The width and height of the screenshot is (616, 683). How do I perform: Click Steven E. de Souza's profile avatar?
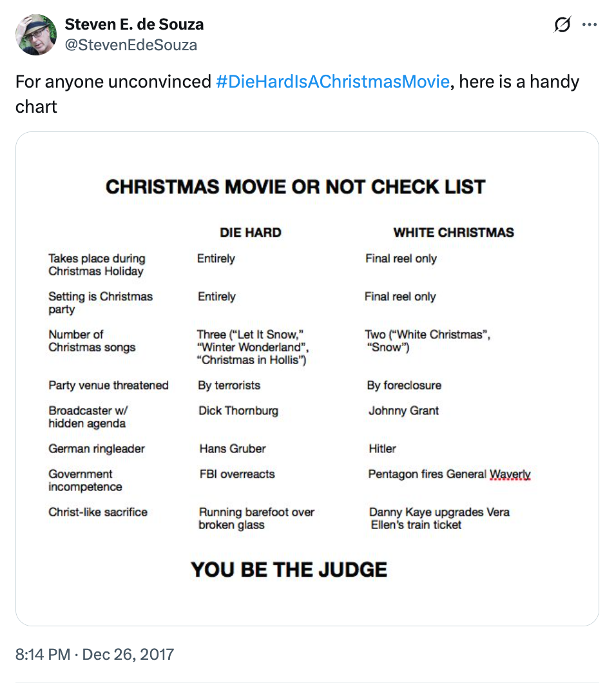[36, 35]
